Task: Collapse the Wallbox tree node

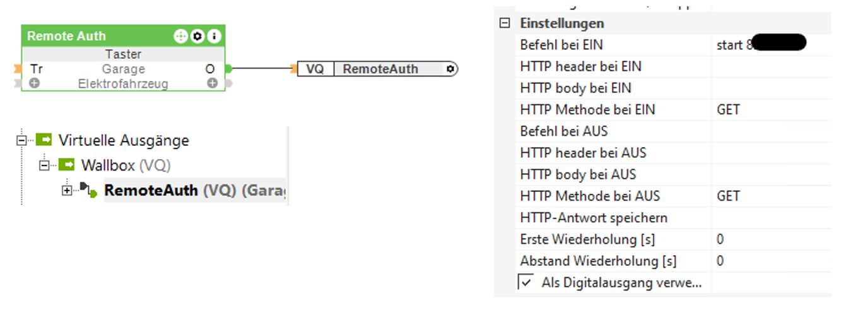Action: pyautogui.click(x=45, y=165)
